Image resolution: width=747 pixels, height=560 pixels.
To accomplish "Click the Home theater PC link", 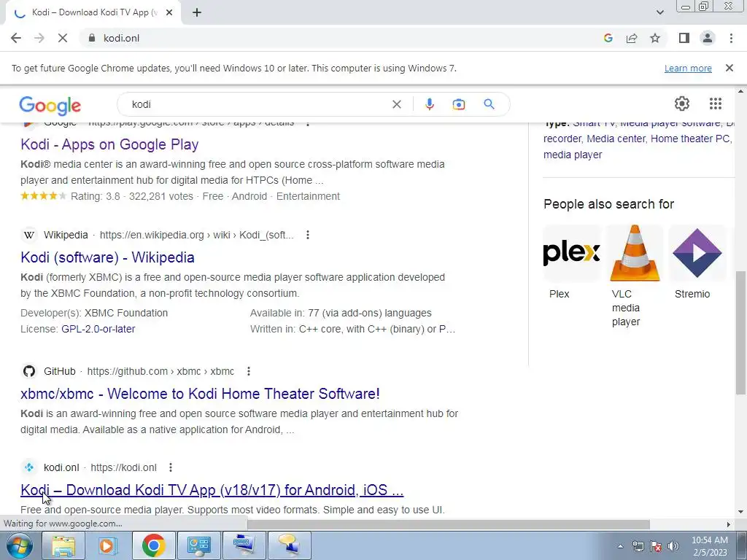I will [690, 139].
